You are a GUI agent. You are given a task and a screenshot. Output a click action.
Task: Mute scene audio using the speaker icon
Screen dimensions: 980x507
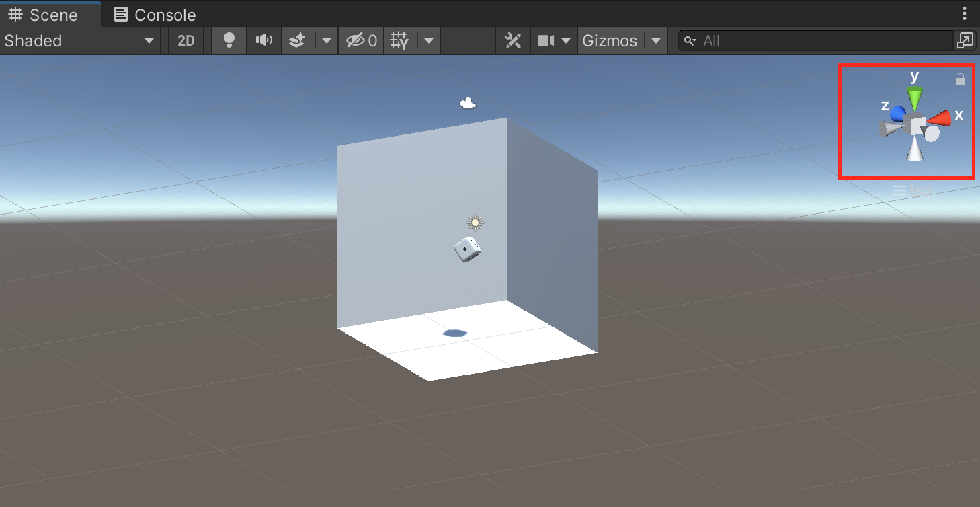(x=264, y=41)
